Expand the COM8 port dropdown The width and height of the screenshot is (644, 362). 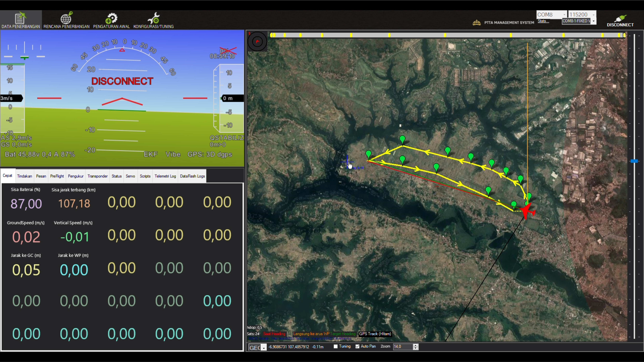click(564, 15)
